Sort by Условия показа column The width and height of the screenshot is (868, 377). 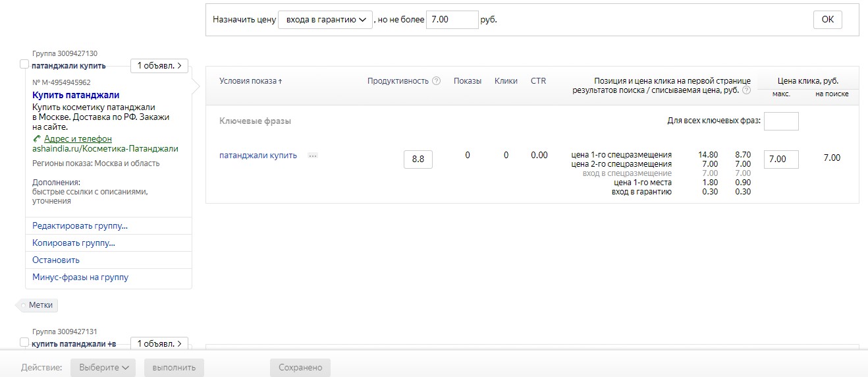click(251, 81)
